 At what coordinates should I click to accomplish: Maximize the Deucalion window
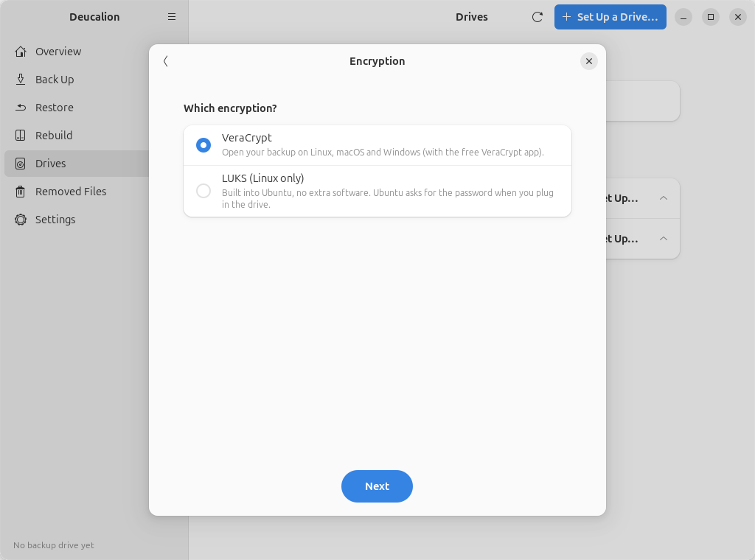click(x=711, y=17)
